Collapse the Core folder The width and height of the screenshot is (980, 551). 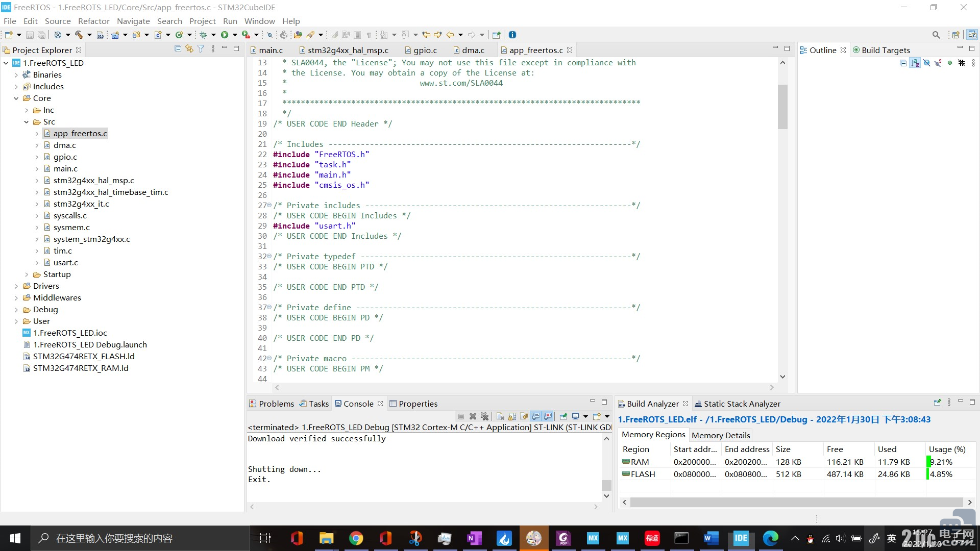[x=16, y=98]
